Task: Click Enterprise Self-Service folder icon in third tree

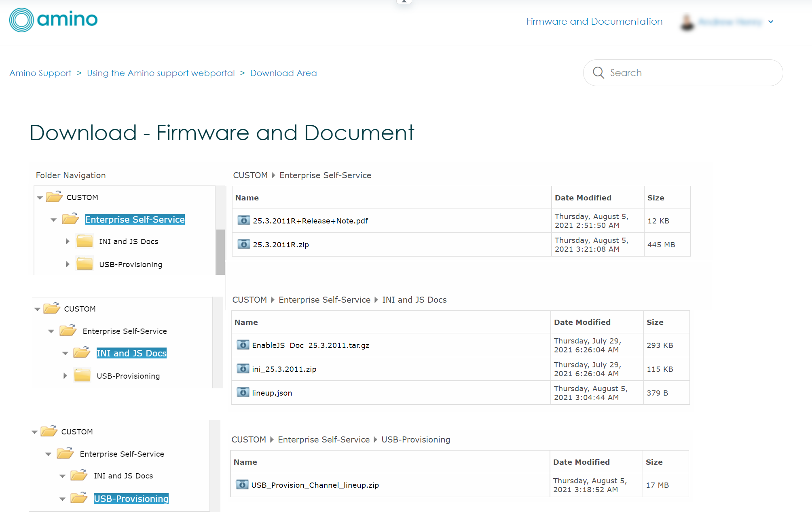Action: 65,453
